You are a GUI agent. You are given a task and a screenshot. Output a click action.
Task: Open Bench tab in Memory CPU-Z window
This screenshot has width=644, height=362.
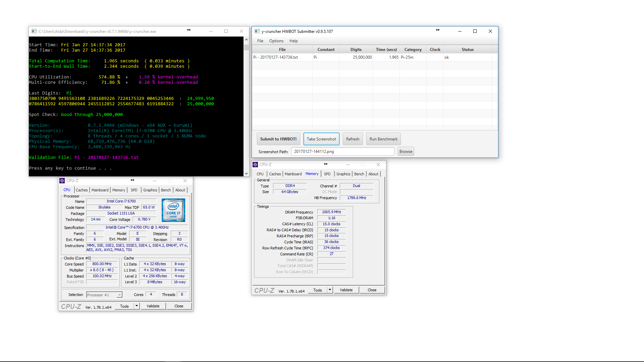click(359, 174)
